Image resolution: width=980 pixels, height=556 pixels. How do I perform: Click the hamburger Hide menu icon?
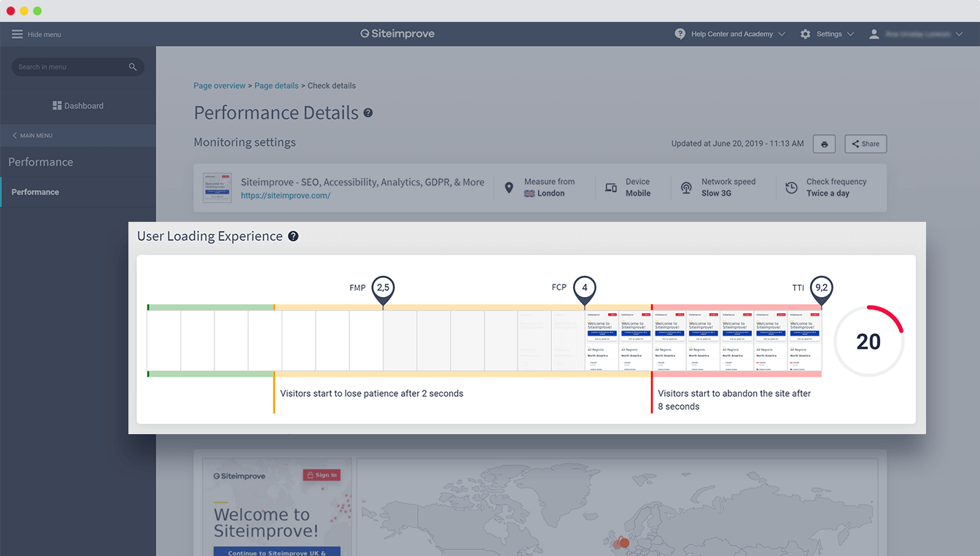point(17,34)
